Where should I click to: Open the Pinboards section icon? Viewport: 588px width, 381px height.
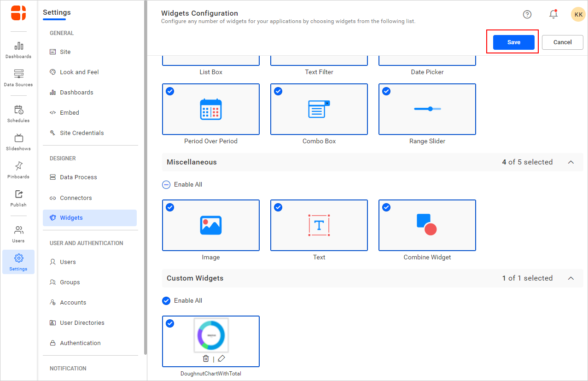(x=18, y=170)
